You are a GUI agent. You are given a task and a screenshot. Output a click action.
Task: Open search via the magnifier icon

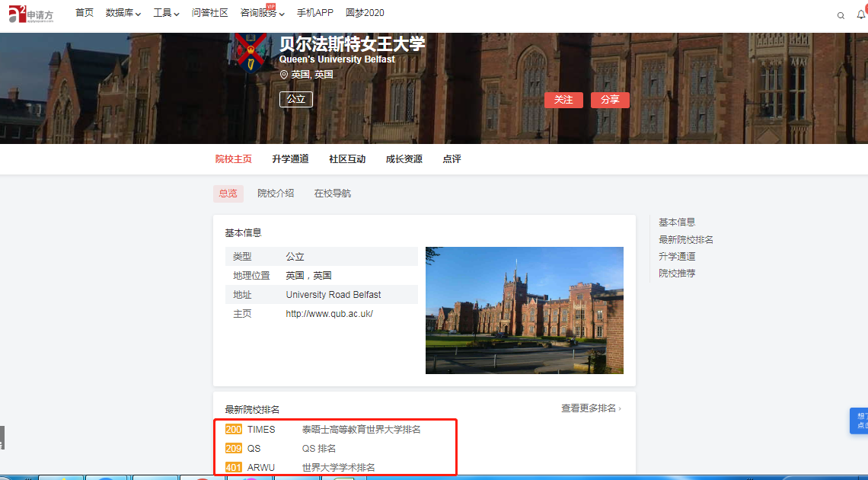841,14
